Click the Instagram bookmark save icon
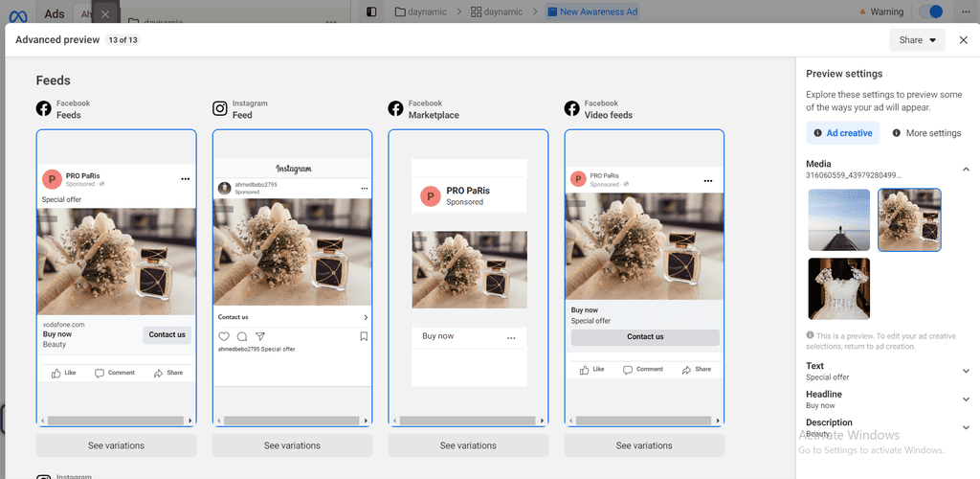The height and width of the screenshot is (479, 980). (364, 336)
